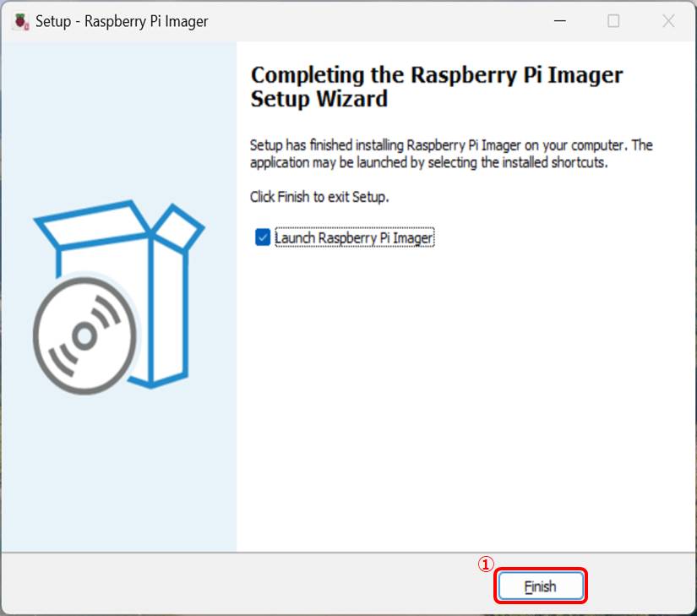The width and height of the screenshot is (697, 616).
Task: Click the empty gray area left of Finish
Action: point(253,585)
